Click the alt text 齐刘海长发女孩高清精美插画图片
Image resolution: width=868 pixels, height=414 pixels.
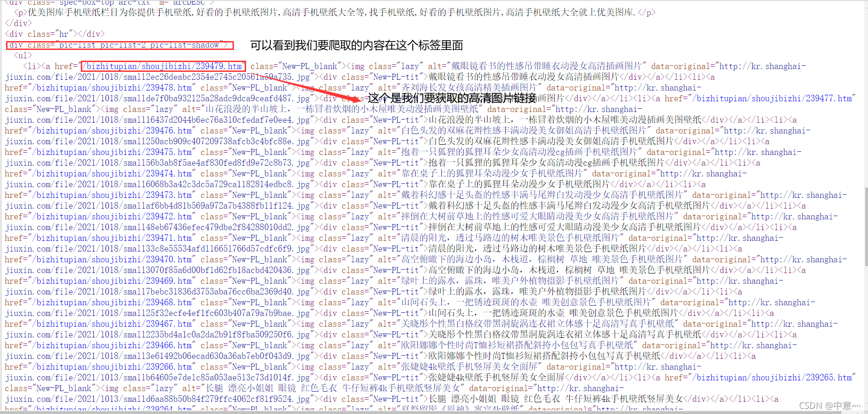pos(469,88)
